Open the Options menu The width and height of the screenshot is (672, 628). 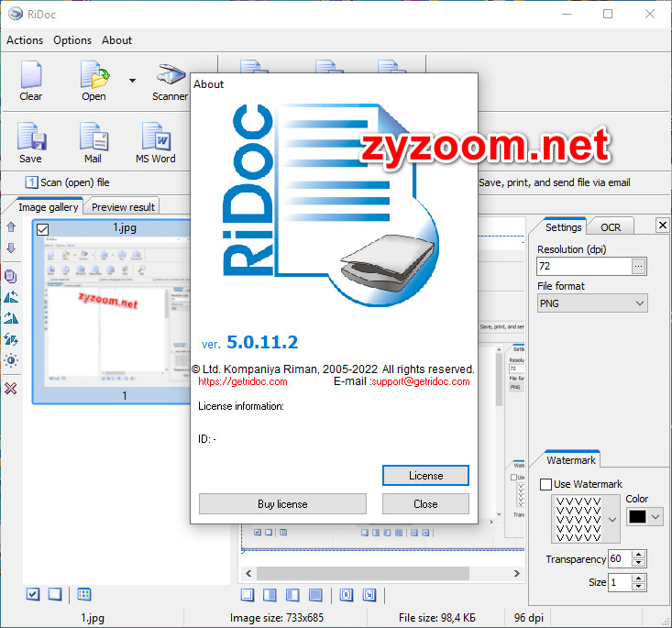click(x=72, y=40)
